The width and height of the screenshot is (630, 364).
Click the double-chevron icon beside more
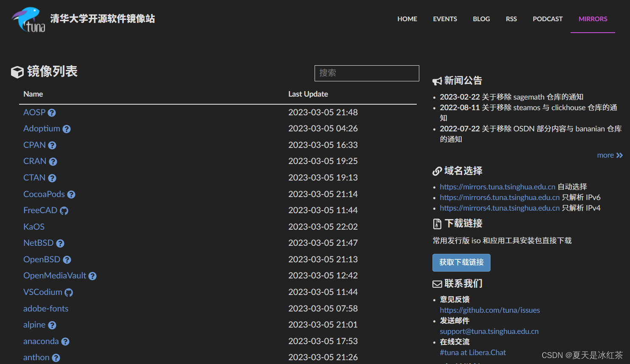(619, 156)
